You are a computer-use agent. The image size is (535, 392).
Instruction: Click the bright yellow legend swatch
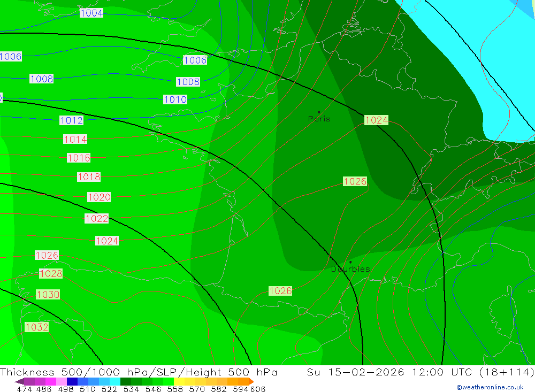pos(179,381)
